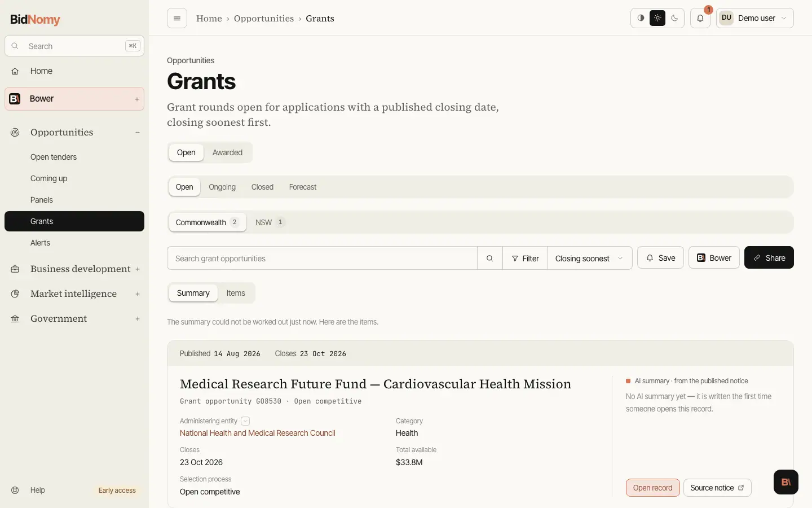
Task: Click the BidNomy logo
Action: point(35,19)
